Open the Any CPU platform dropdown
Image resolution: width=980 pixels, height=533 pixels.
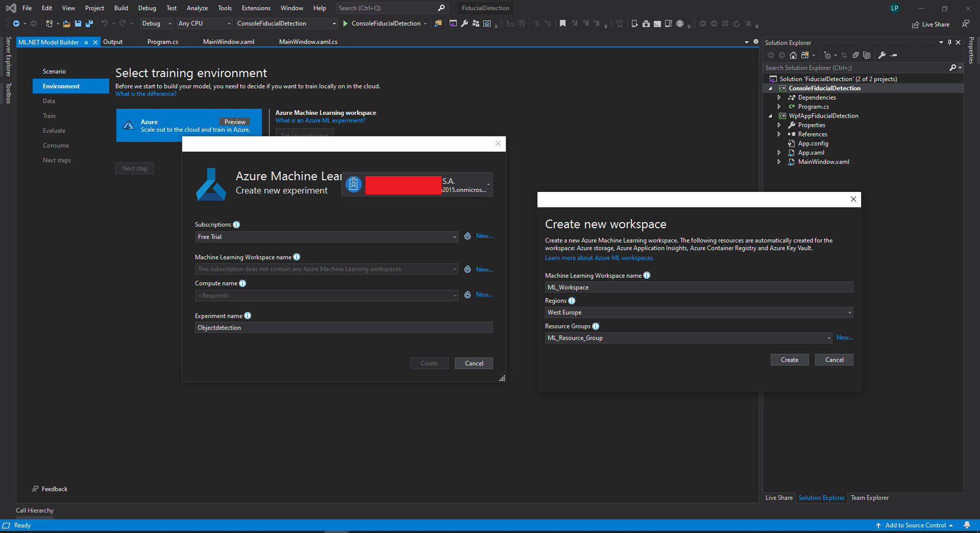click(205, 23)
